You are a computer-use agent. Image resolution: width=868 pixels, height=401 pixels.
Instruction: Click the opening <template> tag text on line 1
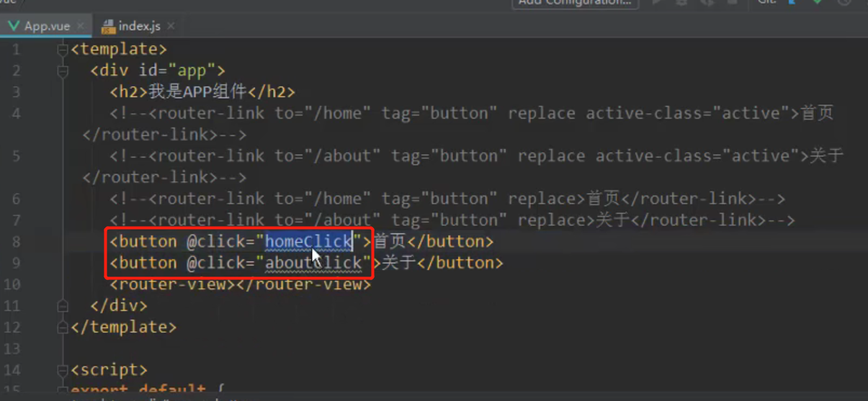coord(119,50)
